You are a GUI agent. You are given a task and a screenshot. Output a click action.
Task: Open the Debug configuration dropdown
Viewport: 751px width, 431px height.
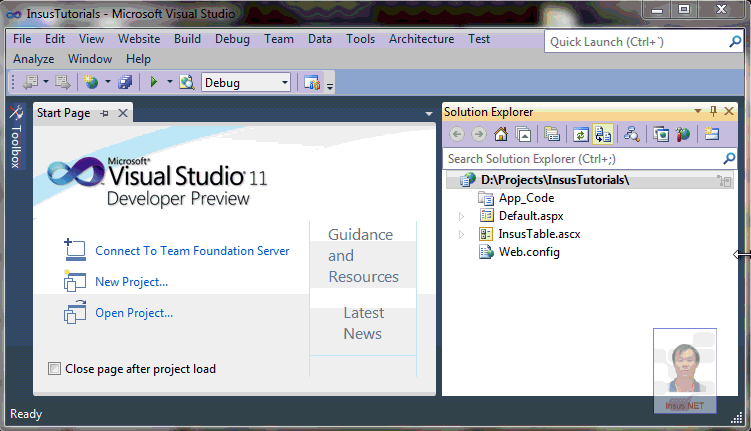(x=285, y=82)
